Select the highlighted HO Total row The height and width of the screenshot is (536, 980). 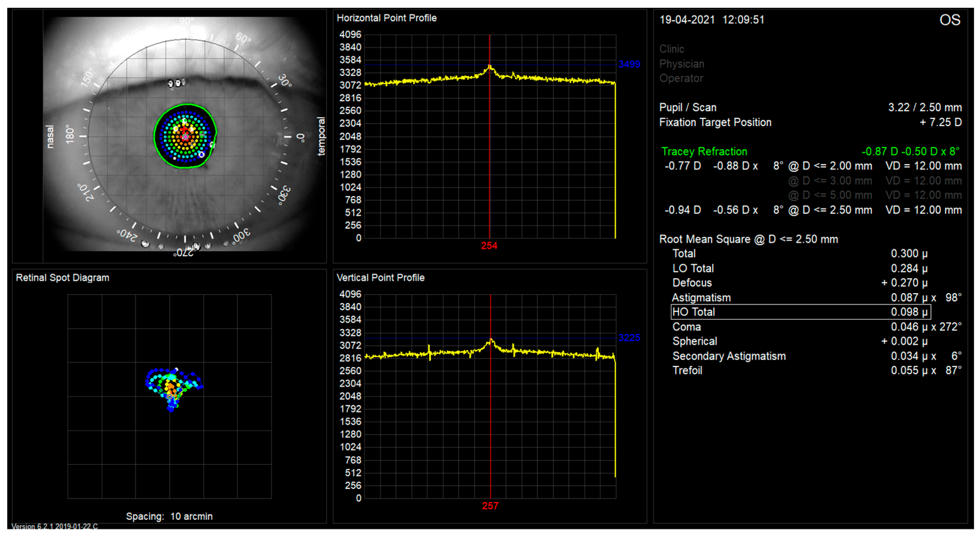click(x=801, y=312)
